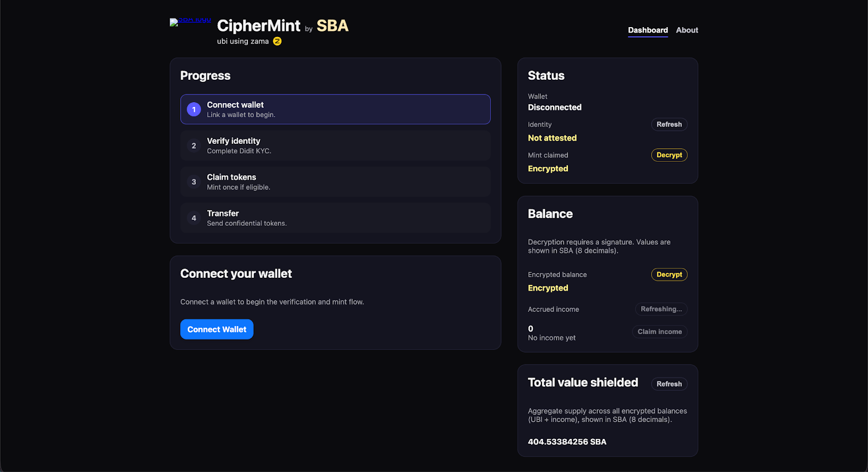Click 'Encrypted' under Encrypted balance
The width and height of the screenshot is (868, 472).
[x=548, y=288]
